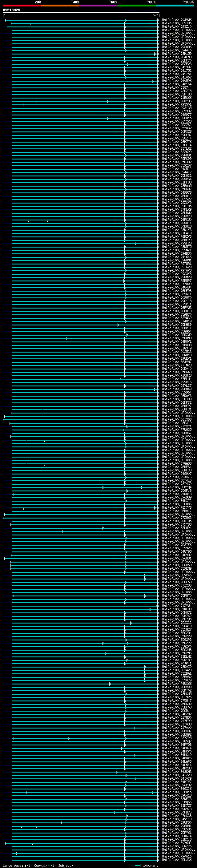
Task: Select label UniRef100_B9GFB7
Action: (176, 135)
